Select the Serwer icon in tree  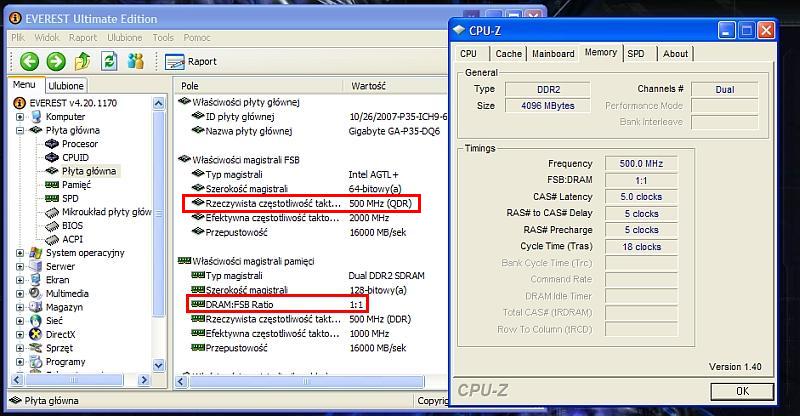(x=36, y=266)
